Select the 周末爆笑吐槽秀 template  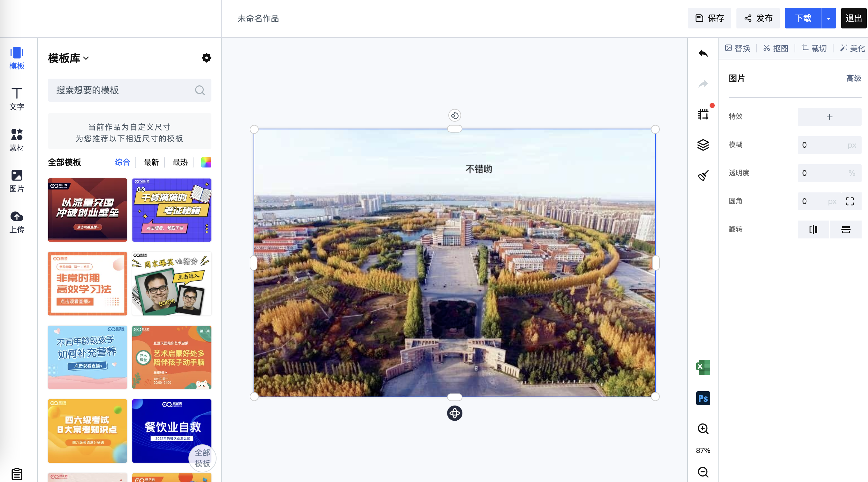point(171,283)
